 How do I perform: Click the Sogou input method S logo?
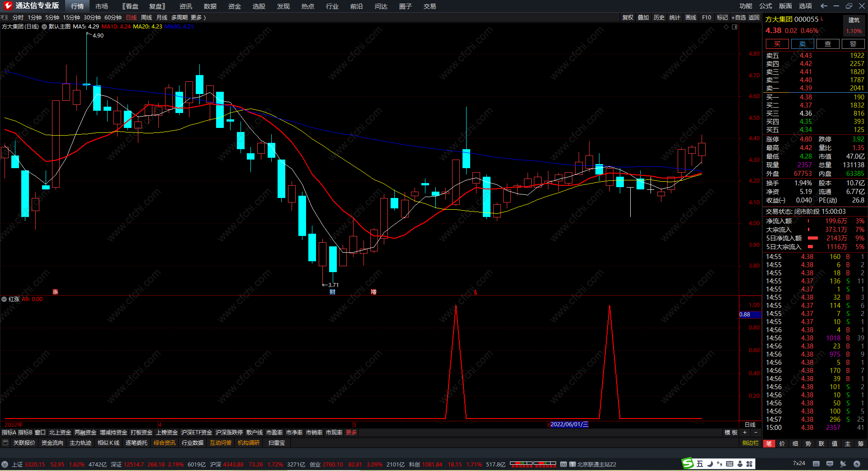coord(688,463)
